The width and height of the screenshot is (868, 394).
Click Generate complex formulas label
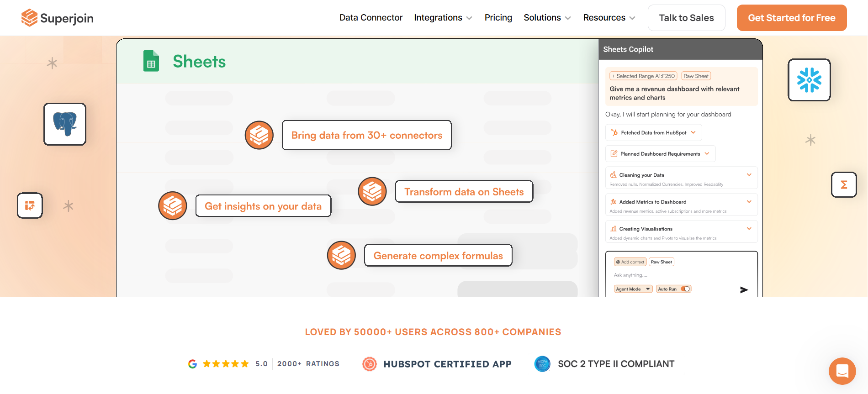[x=438, y=256]
